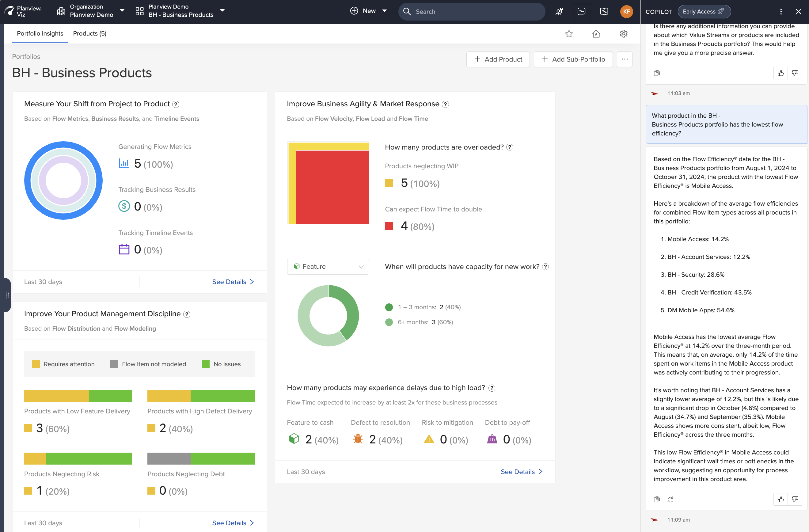Switch to the Products (5) tab

click(90, 34)
